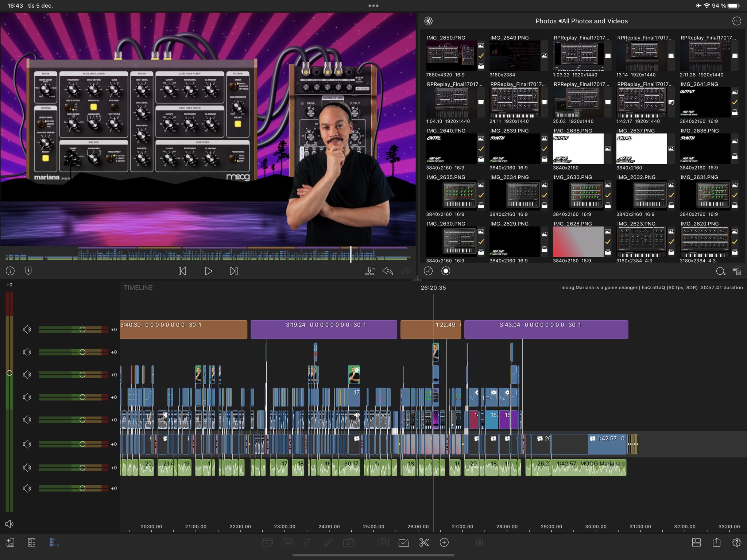Tap the 30:00.00 ruler mark

596,527
